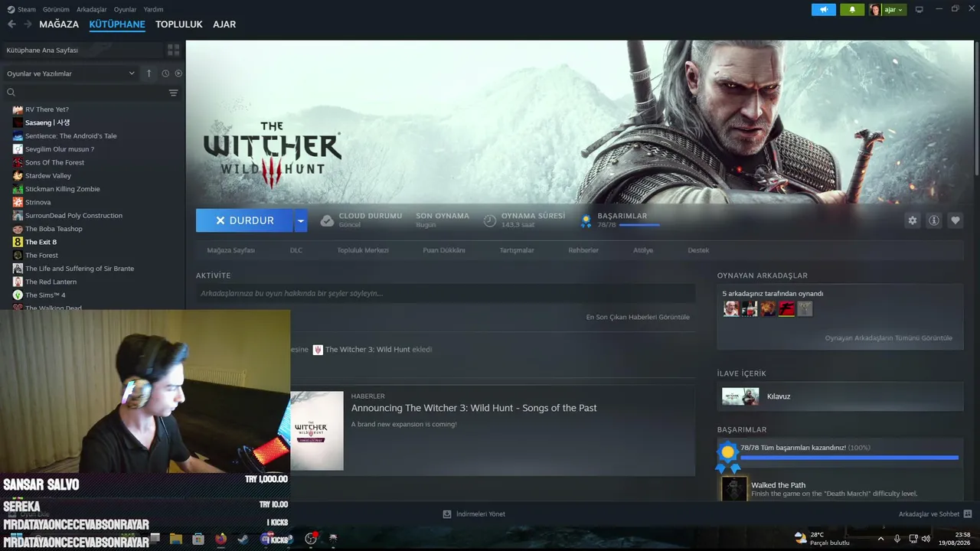Click the cloud status icon
The image size is (980, 551).
[327, 220]
